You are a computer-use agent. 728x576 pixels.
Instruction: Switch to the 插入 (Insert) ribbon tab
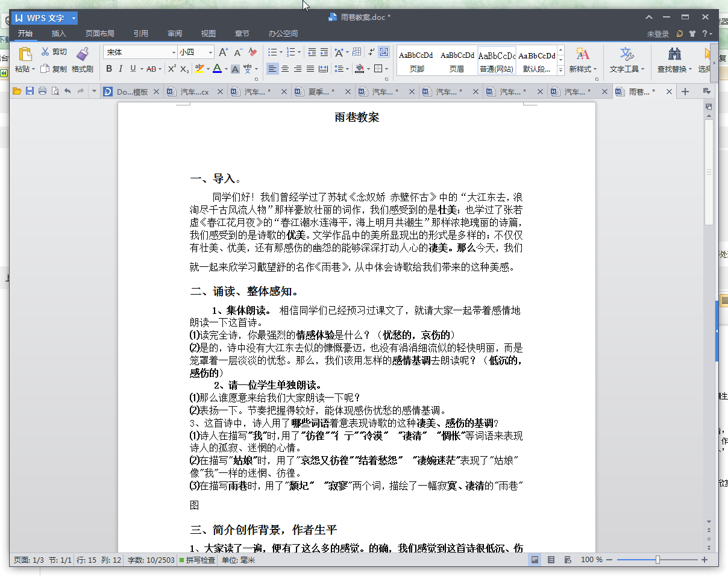(59, 34)
